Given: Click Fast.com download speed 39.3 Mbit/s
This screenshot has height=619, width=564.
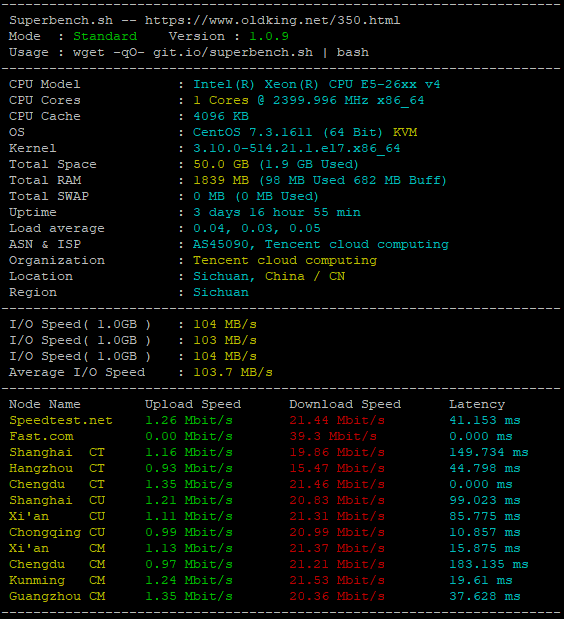Looking at the screenshot, I should tap(333, 436).
